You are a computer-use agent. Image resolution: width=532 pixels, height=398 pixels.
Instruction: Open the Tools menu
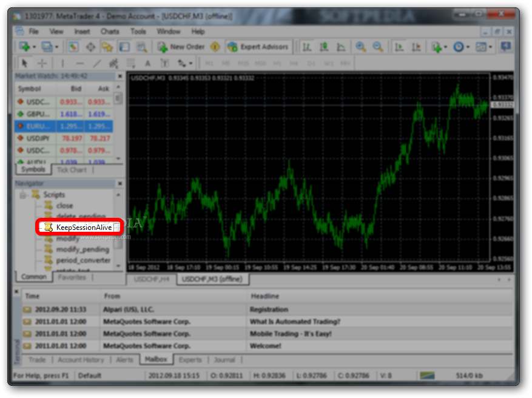(138, 32)
